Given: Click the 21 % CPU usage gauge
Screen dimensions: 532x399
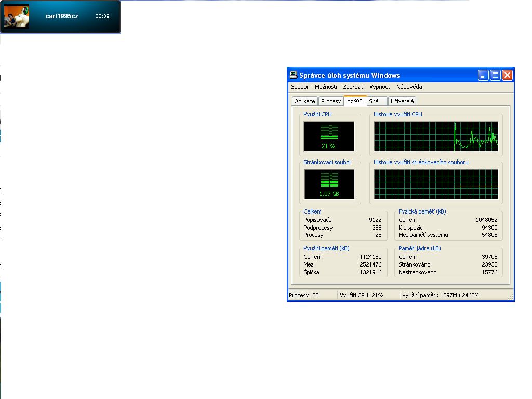Looking at the screenshot, I should 329,137.
